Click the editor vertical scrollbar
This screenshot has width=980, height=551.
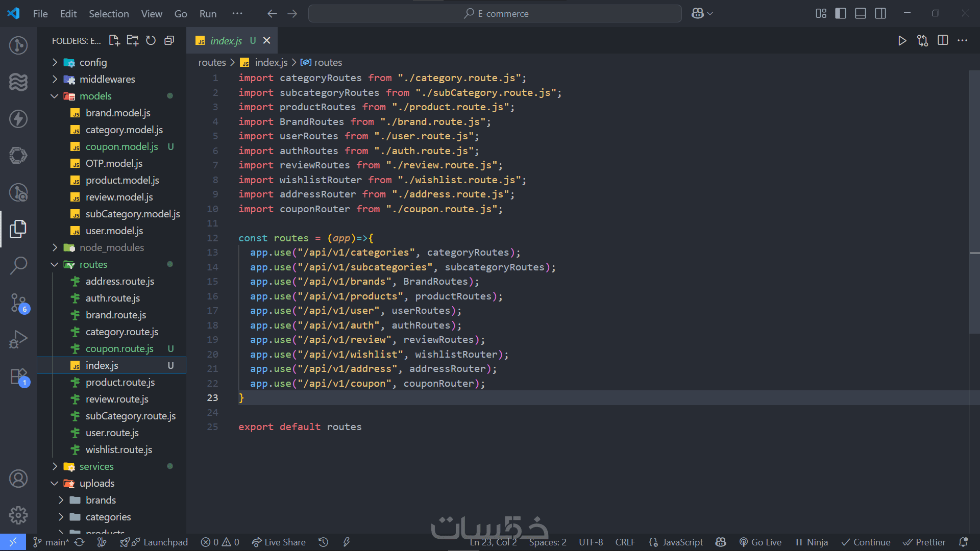(974, 204)
